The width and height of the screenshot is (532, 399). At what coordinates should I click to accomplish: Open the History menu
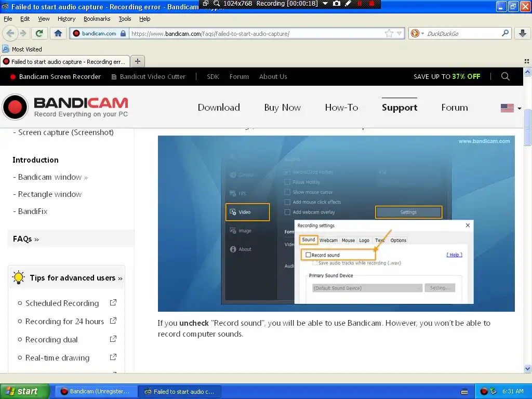pos(66,19)
